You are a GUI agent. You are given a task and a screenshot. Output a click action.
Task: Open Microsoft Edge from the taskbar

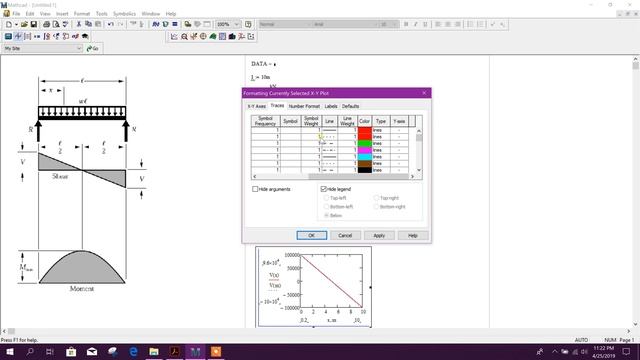[133, 351]
